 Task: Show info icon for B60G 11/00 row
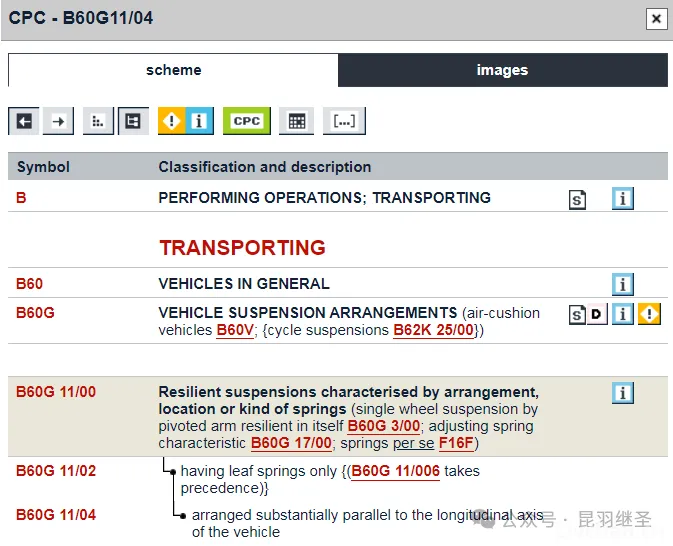tap(623, 393)
